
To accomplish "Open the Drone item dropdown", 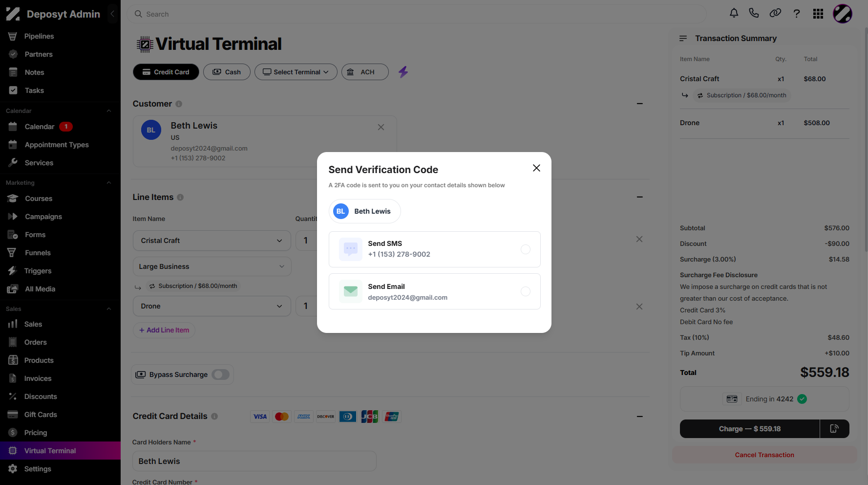I will click(212, 306).
